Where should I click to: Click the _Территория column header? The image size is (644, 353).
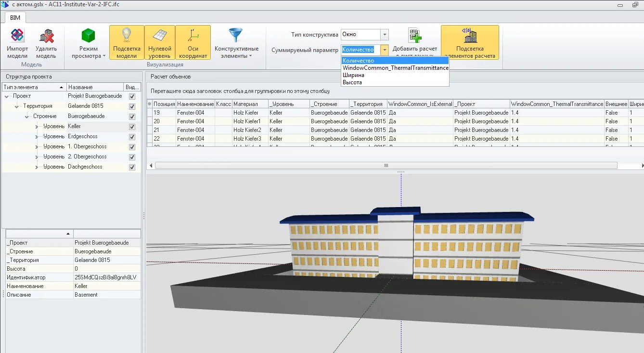pyautogui.click(x=367, y=104)
